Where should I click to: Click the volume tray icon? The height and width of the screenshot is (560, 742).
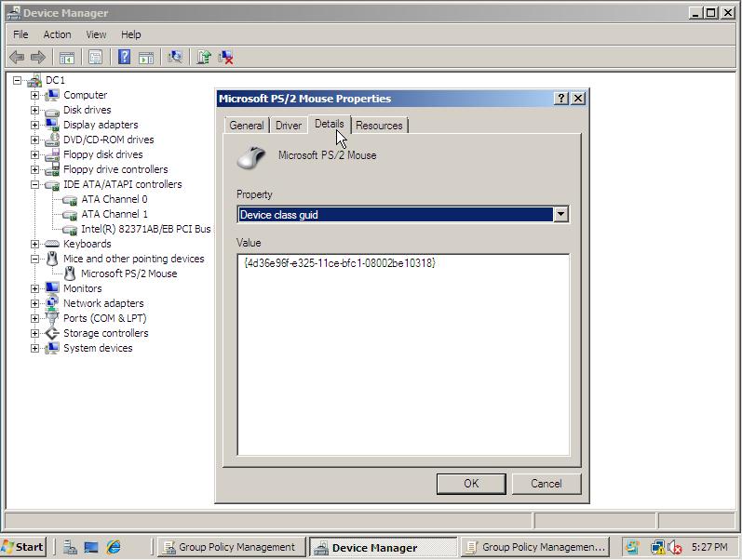(x=674, y=548)
